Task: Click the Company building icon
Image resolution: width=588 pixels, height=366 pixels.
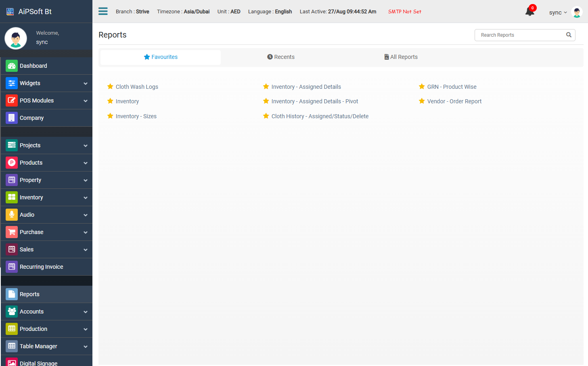Action: (12, 118)
